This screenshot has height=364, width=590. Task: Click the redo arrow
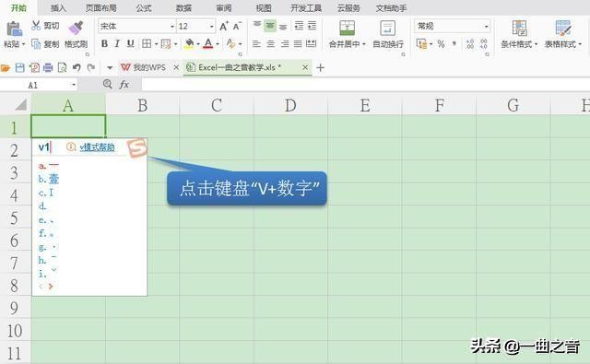click(x=90, y=67)
